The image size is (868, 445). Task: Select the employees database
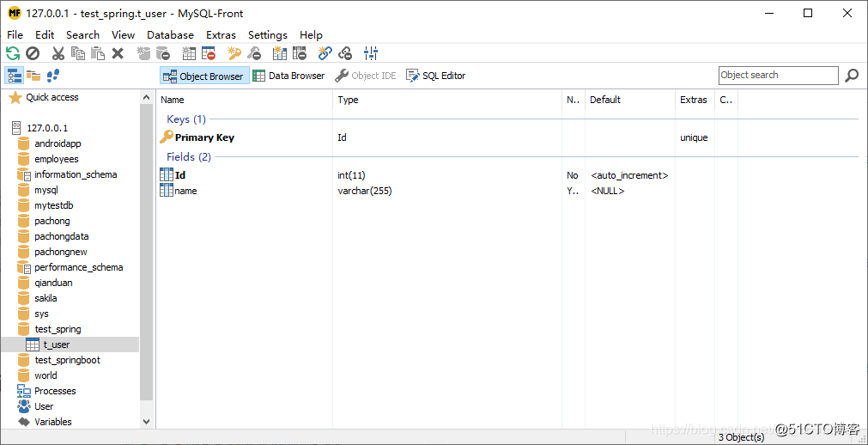pyautogui.click(x=57, y=159)
